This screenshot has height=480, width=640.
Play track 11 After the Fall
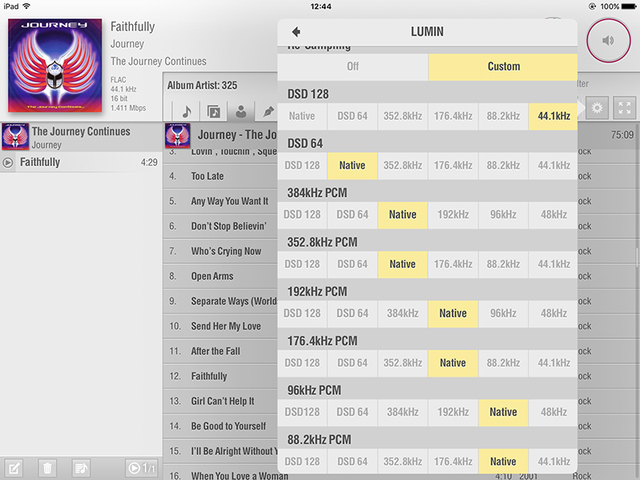(x=220, y=351)
